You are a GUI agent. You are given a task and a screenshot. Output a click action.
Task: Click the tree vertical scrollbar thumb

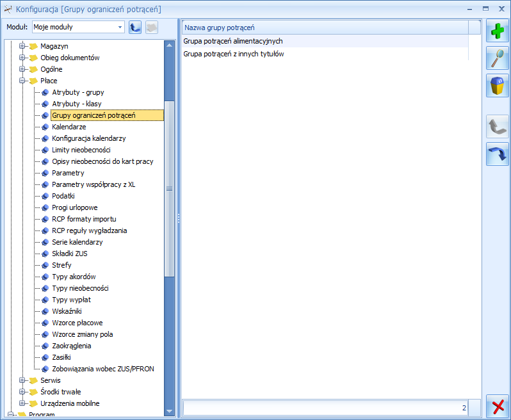click(169, 189)
